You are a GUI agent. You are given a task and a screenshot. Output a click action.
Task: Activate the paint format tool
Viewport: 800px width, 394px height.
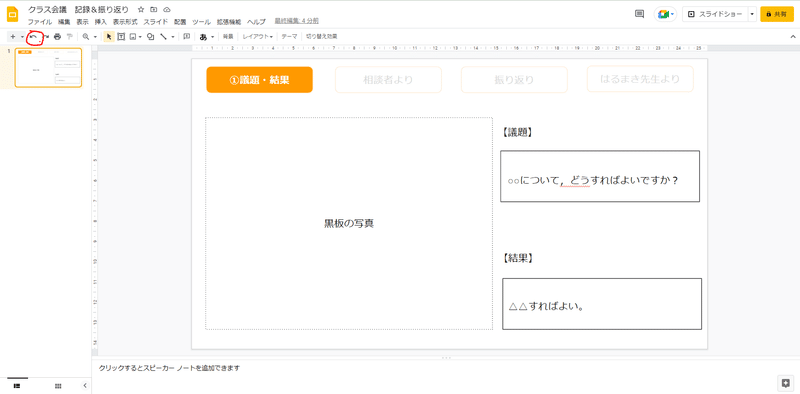click(69, 37)
